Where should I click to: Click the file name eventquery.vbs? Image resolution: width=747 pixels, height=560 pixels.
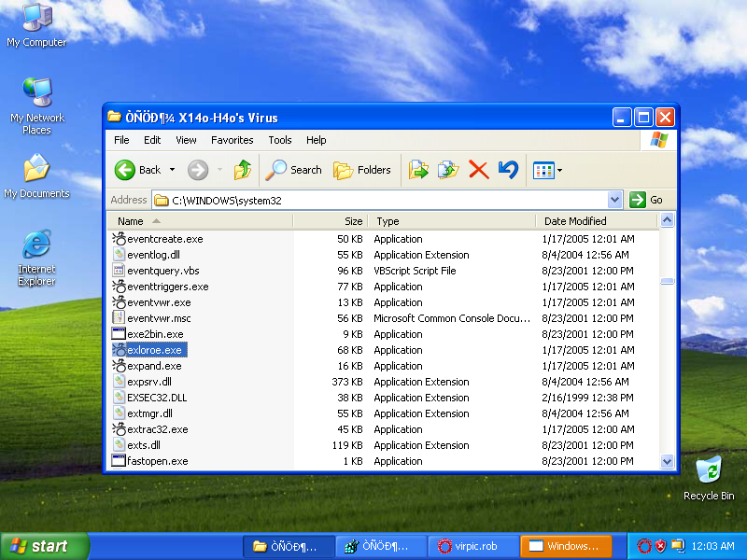tap(163, 271)
